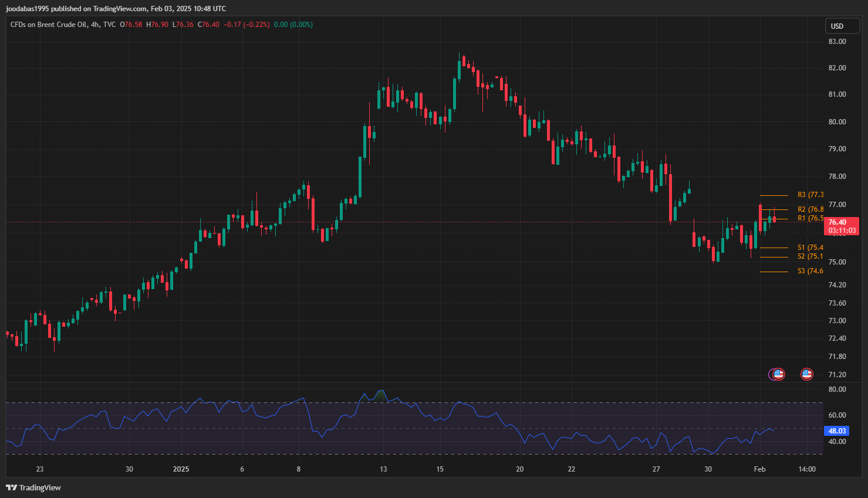The height and width of the screenshot is (498, 868).
Task: Click the R2 pivot resistance label
Action: coord(810,209)
